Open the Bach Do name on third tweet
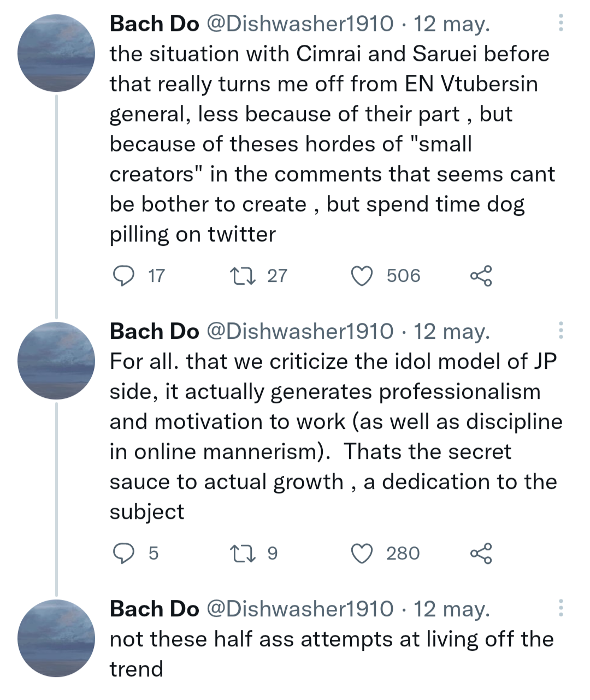Image resolution: width=590 pixels, height=700 pixels. click(154, 609)
